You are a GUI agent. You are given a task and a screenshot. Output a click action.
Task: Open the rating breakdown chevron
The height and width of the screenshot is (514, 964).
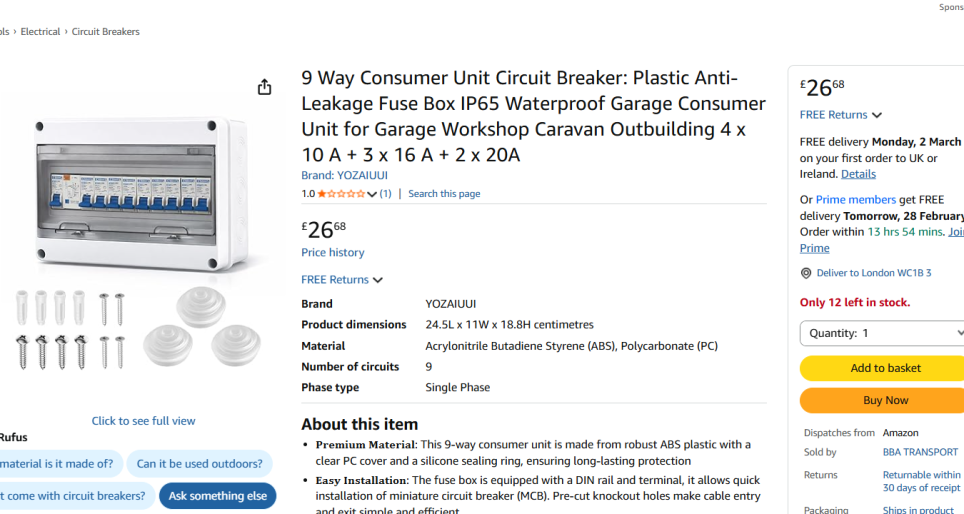tap(372, 194)
